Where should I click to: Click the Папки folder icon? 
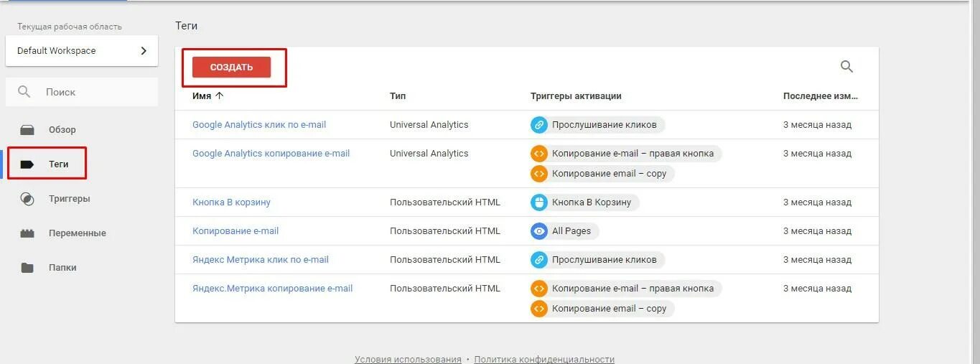click(x=27, y=268)
